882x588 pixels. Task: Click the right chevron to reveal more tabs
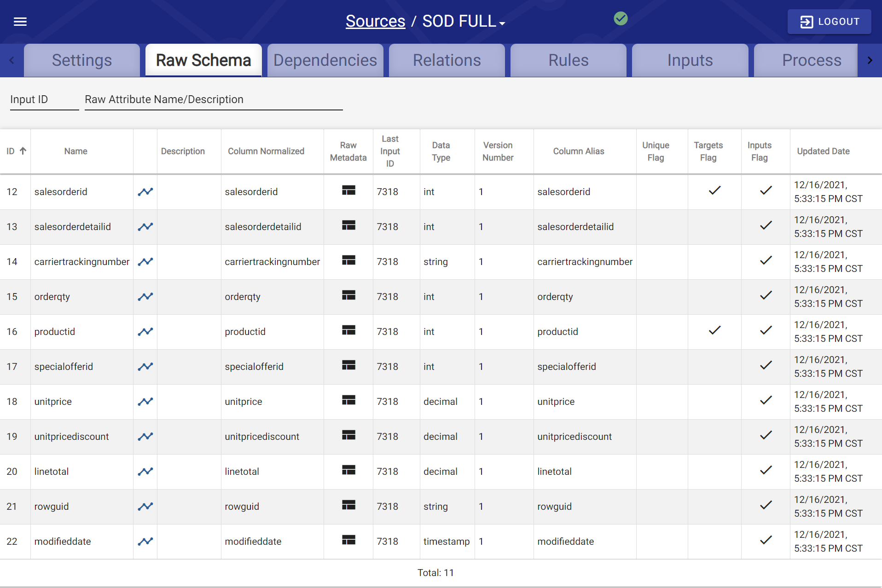point(870,60)
